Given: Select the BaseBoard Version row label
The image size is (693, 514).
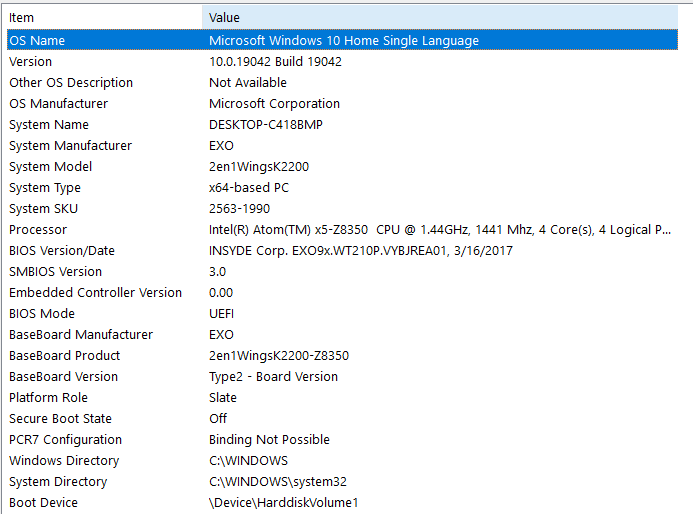Looking at the screenshot, I should [x=64, y=377].
